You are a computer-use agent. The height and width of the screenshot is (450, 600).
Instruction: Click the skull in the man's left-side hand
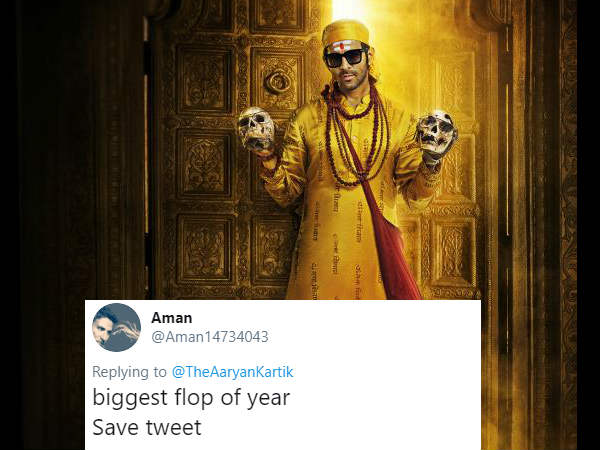pyautogui.click(x=256, y=128)
